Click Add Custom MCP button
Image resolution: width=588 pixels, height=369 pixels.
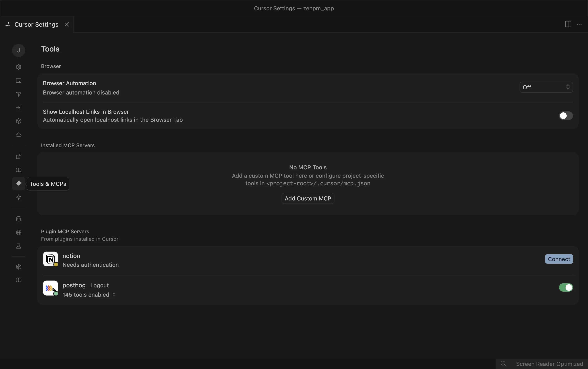[x=308, y=198]
